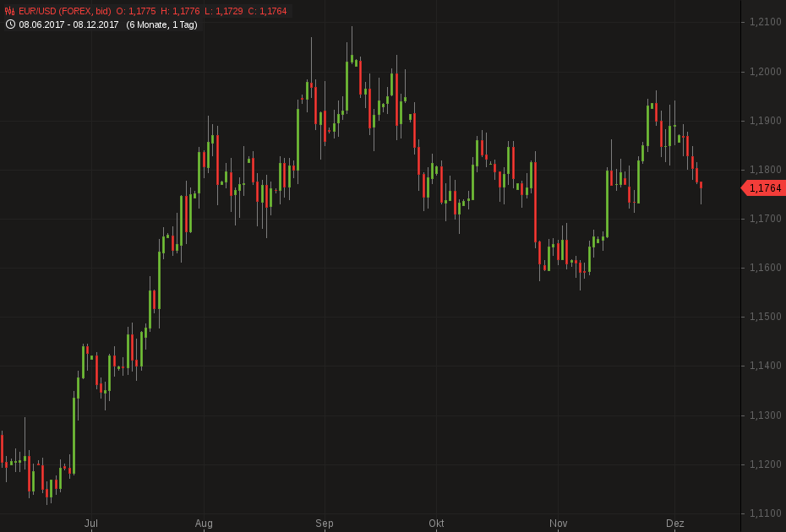Click the opening price value O: 1,1775

pyautogui.click(x=138, y=11)
